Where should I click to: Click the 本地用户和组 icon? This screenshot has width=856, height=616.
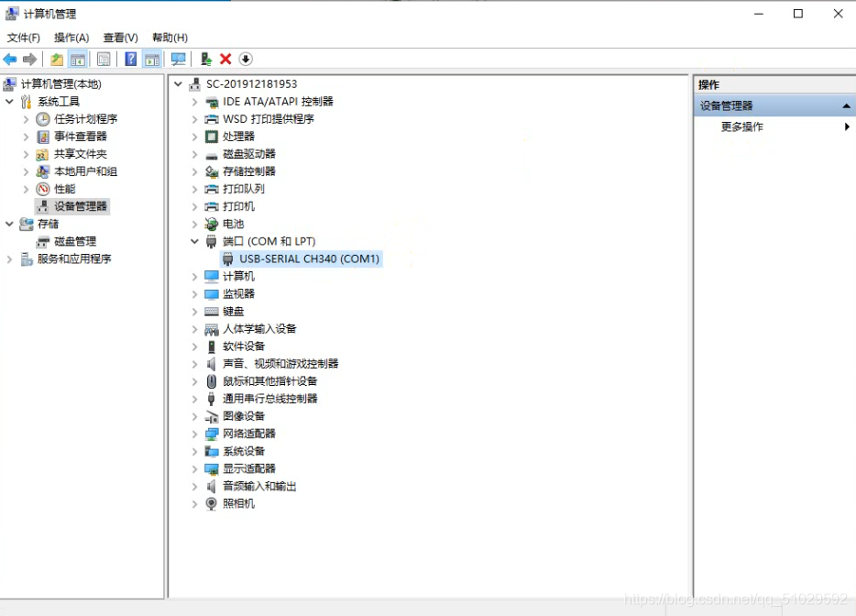click(x=42, y=171)
